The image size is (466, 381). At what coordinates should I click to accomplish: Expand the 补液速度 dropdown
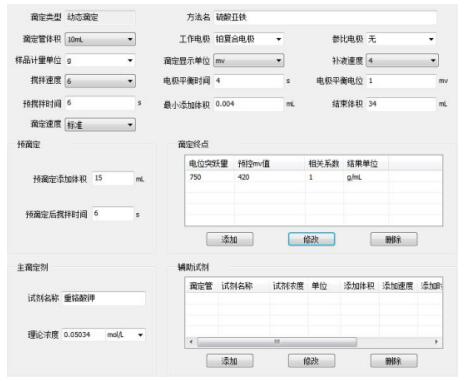tap(402, 60)
